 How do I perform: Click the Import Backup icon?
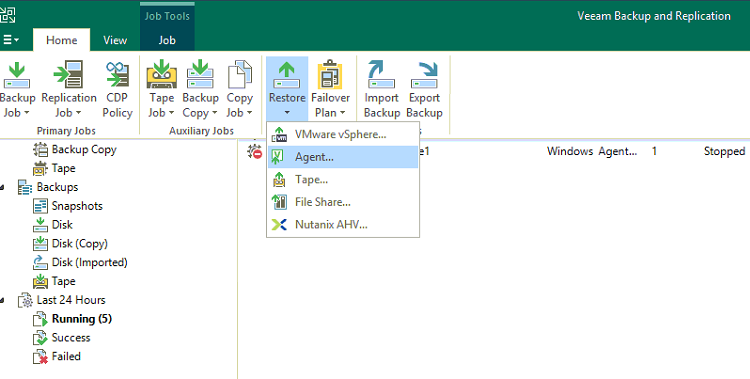pyautogui.click(x=381, y=75)
